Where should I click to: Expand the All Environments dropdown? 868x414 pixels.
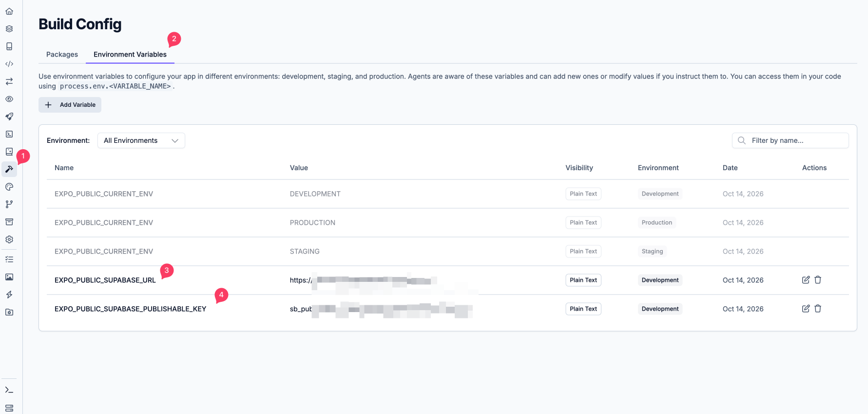coord(141,140)
